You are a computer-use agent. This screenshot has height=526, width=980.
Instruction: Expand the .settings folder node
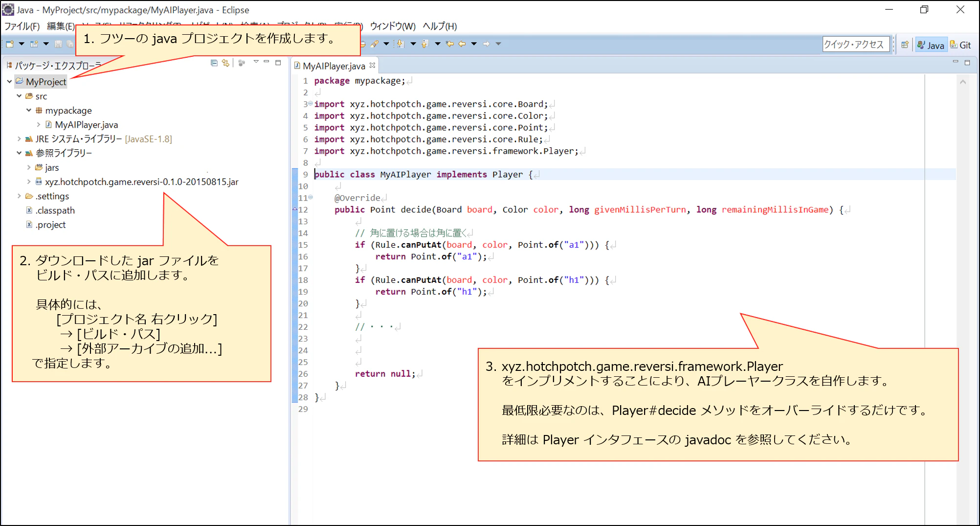click(x=19, y=196)
